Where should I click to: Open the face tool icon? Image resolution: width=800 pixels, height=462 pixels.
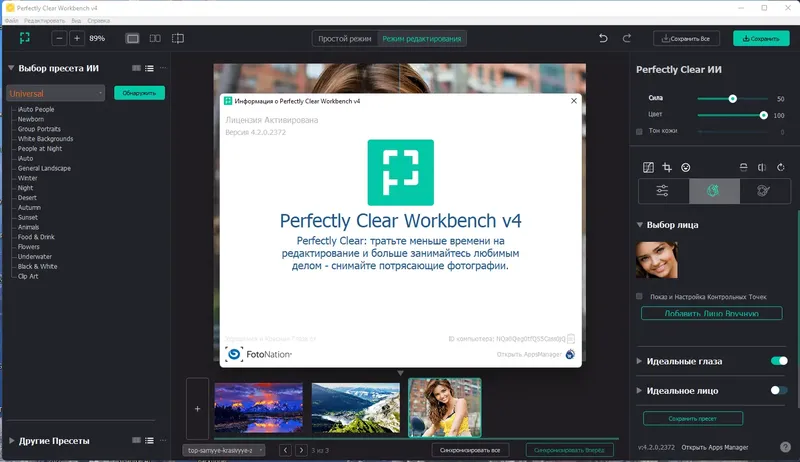(686, 167)
